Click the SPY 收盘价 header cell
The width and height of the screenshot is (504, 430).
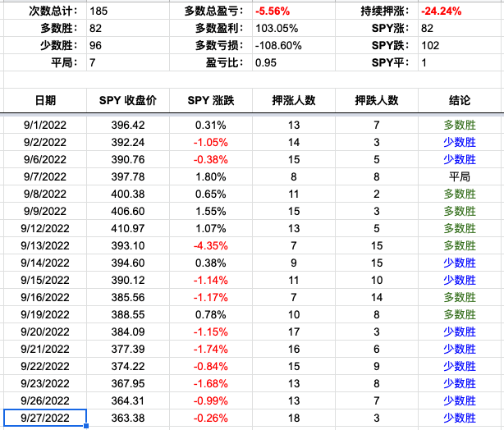(127, 100)
